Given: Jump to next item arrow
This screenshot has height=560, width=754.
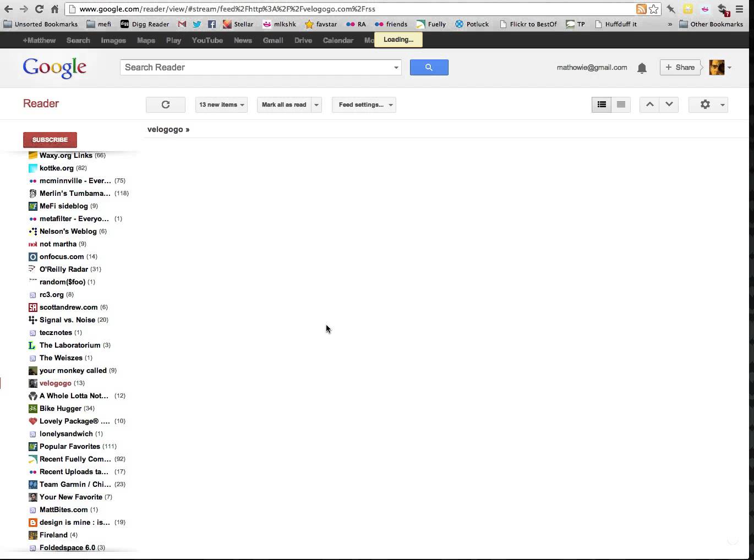Looking at the screenshot, I should pyautogui.click(x=669, y=105).
